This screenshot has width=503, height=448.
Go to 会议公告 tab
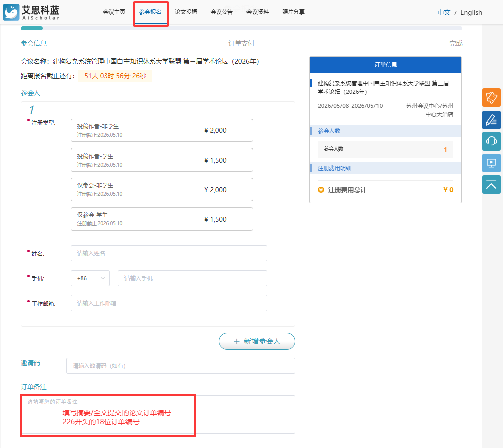(x=221, y=12)
